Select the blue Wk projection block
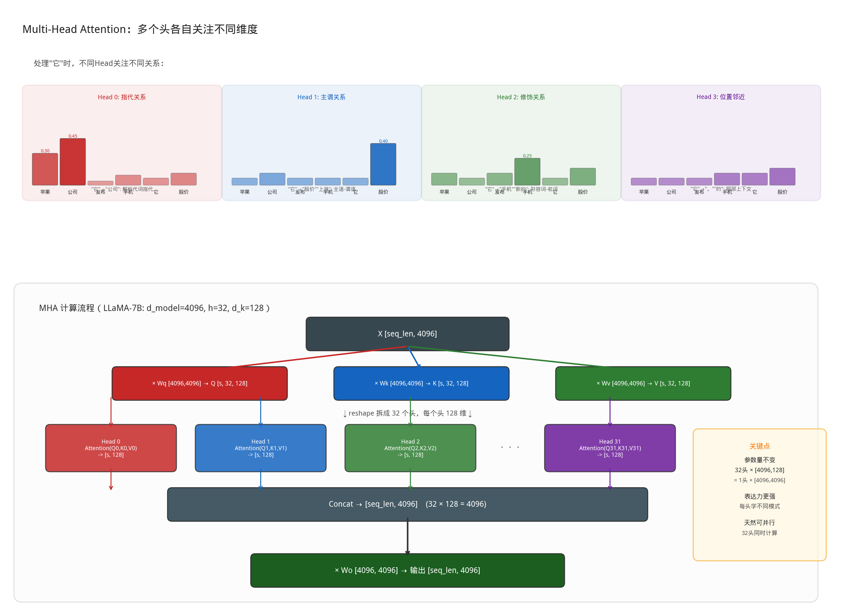 [x=421, y=383]
